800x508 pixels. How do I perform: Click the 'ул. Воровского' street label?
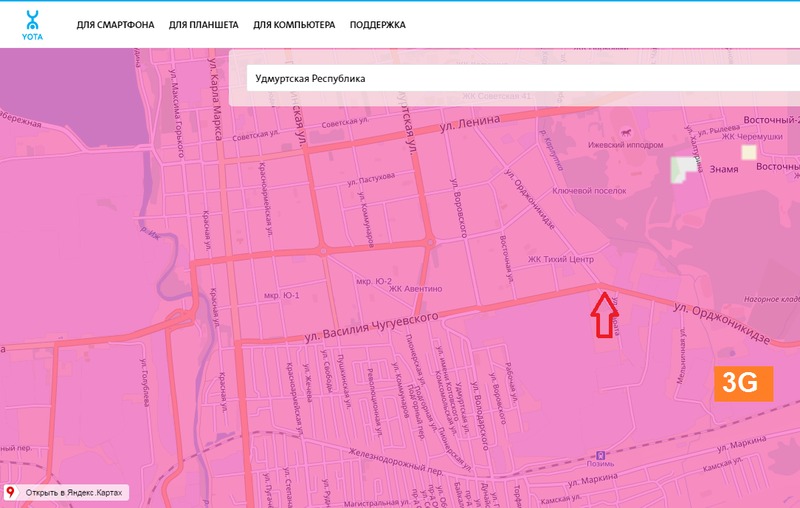click(458, 208)
